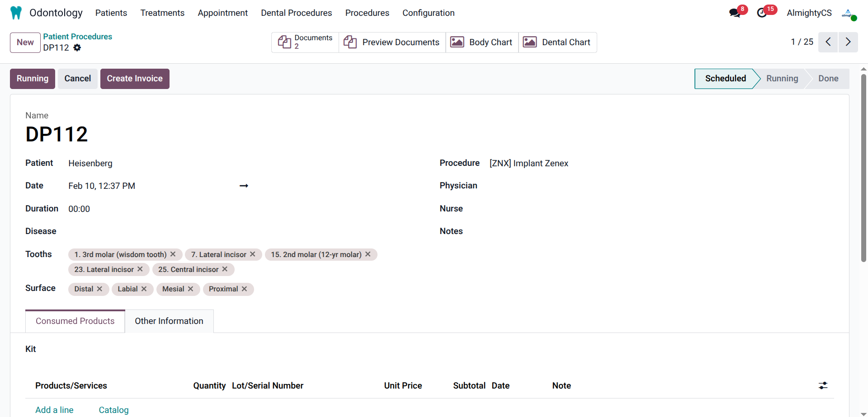Click Add a line link

[x=54, y=410]
